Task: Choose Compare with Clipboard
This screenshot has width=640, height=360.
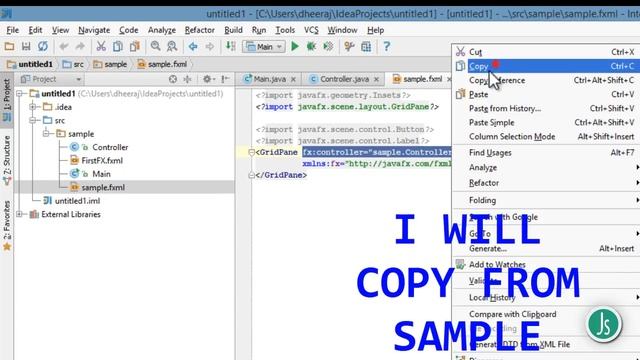Action: tap(546, 314)
